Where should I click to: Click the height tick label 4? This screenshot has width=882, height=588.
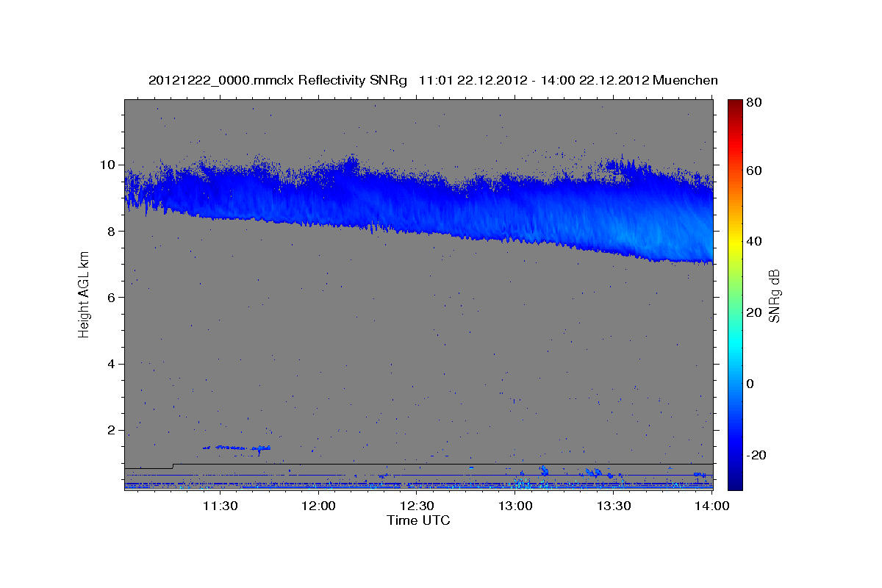[112, 364]
